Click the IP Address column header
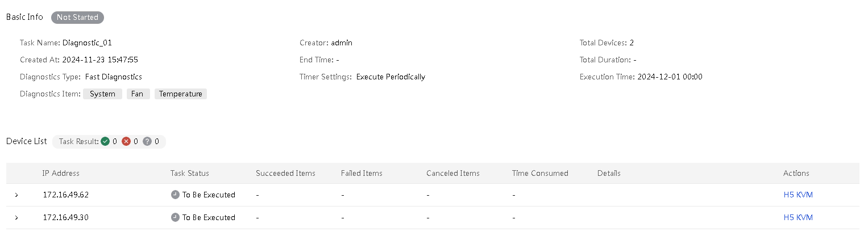This screenshot has height=236, width=868. 61,173
